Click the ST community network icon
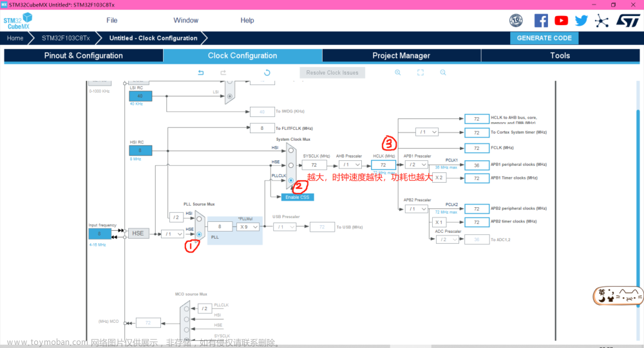Image resolution: width=644 pixels, height=348 pixels. point(601,21)
